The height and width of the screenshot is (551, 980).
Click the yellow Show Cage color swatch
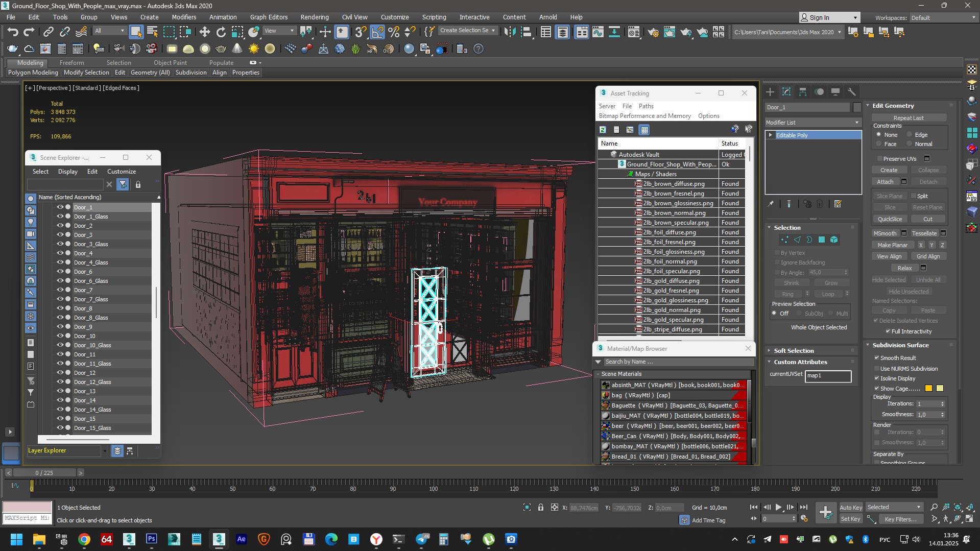coord(940,389)
